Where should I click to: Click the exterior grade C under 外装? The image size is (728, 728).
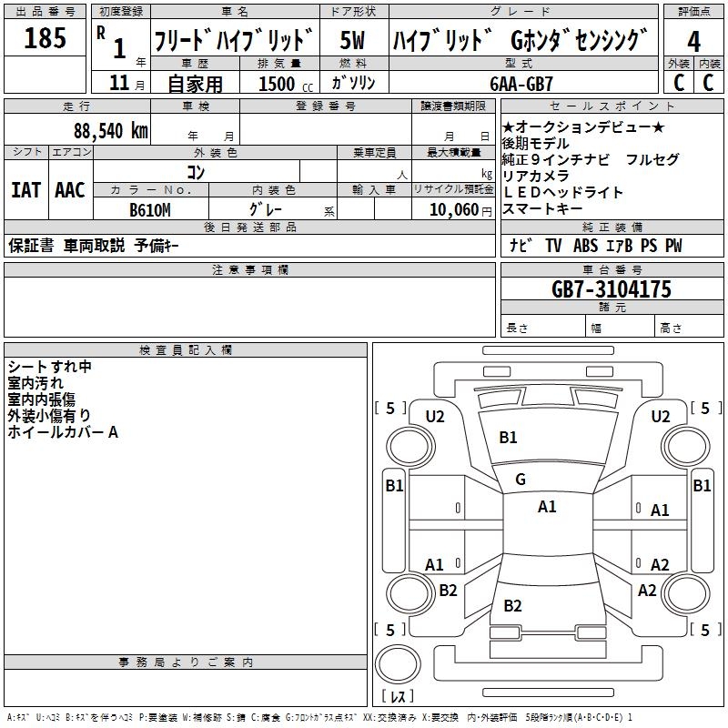coord(679,82)
